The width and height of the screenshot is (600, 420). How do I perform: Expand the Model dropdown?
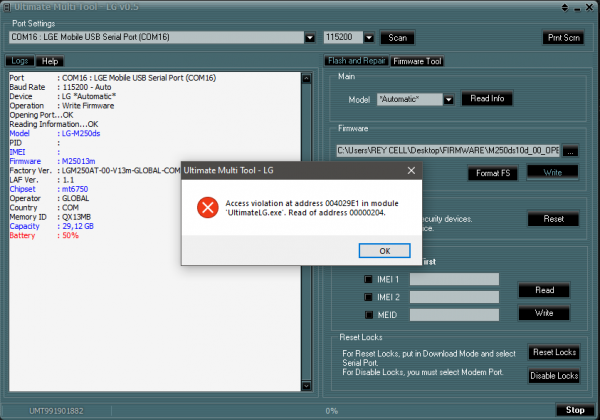click(x=448, y=99)
